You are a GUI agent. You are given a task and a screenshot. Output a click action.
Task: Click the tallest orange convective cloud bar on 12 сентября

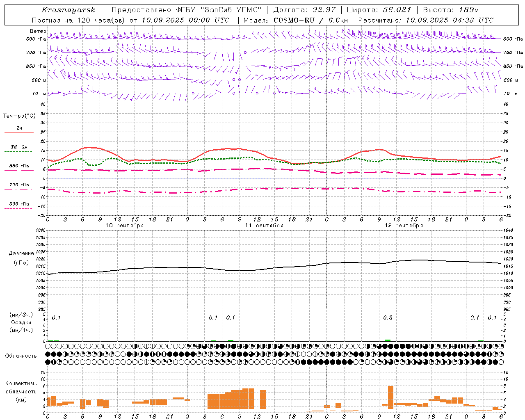(x=390, y=397)
